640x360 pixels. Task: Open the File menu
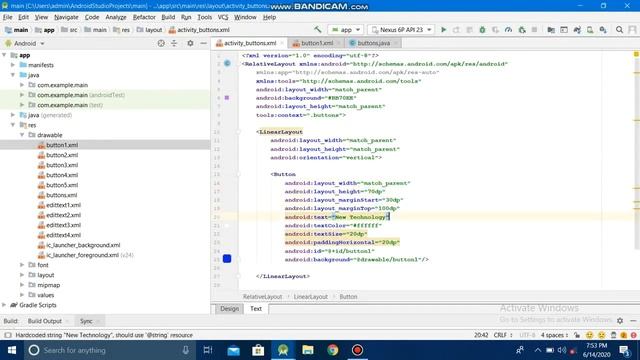tap(7, 17)
